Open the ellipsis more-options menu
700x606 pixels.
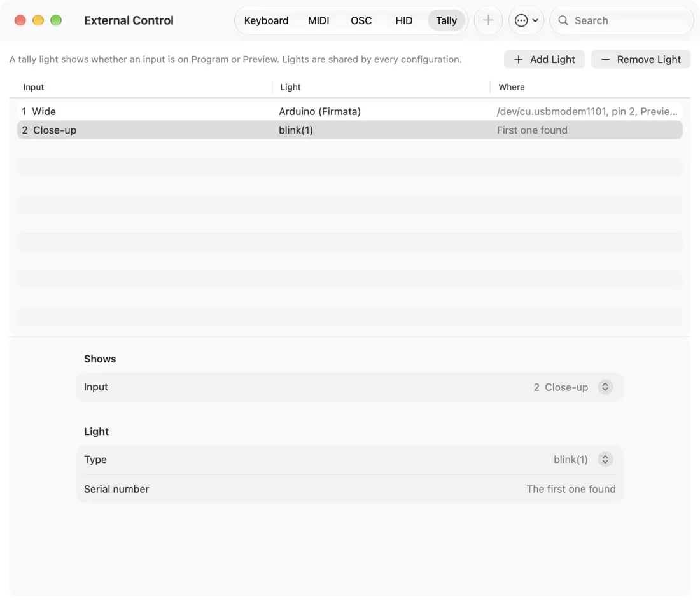[521, 20]
